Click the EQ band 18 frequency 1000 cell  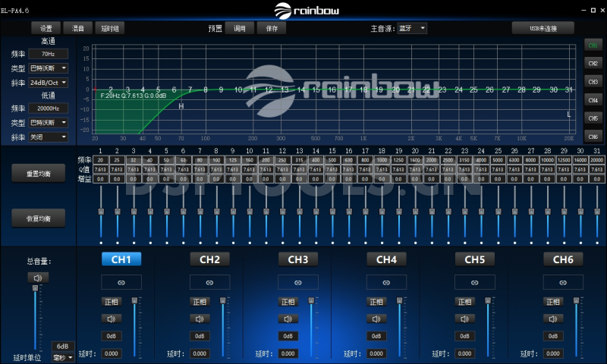[382, 160]
